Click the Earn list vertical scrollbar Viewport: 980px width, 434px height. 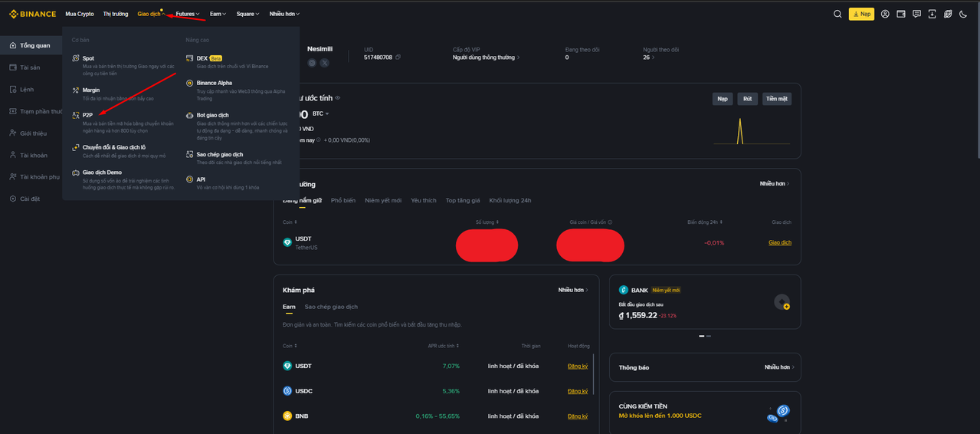[593, 376]
